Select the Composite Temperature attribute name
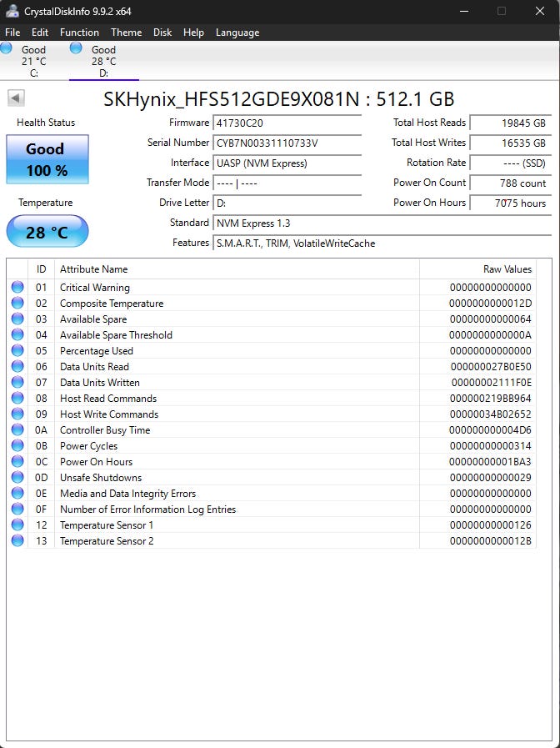560x748 pixels. (x=112, y=304)
